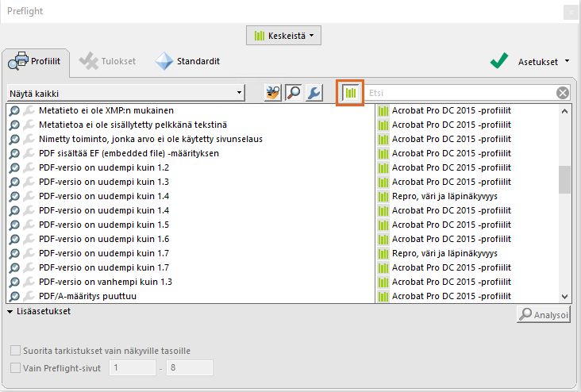Screen dimensions: 581x392
Task: Select the single checks magnifier toolbar icon
Action: pos(293,93)
